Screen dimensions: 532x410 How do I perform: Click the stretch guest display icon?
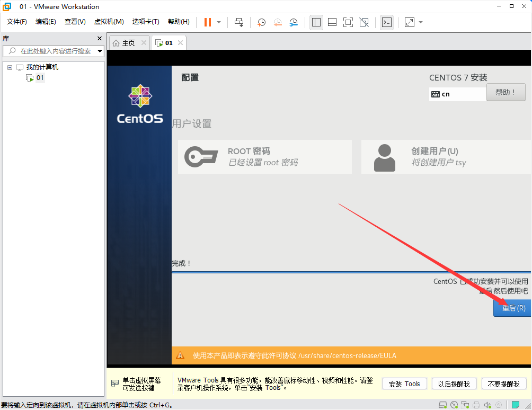410,22
